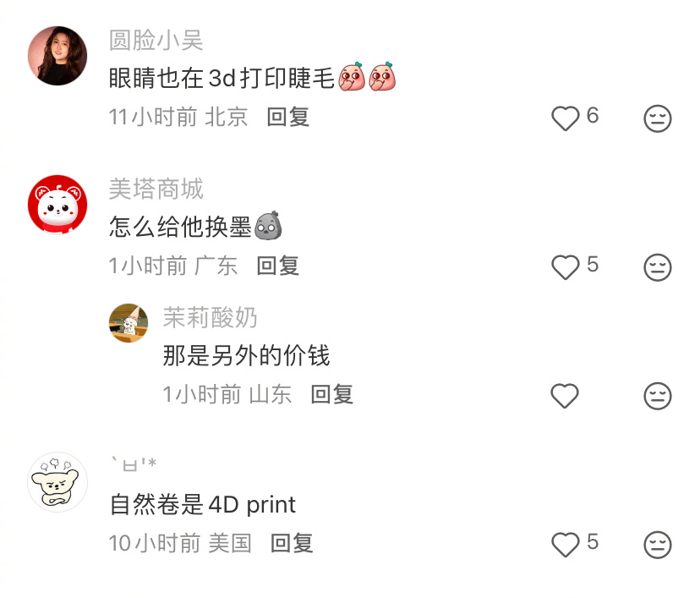Dislike 茉莉酸奶's reply with face icon
The image size is (700, 598).
657,396
